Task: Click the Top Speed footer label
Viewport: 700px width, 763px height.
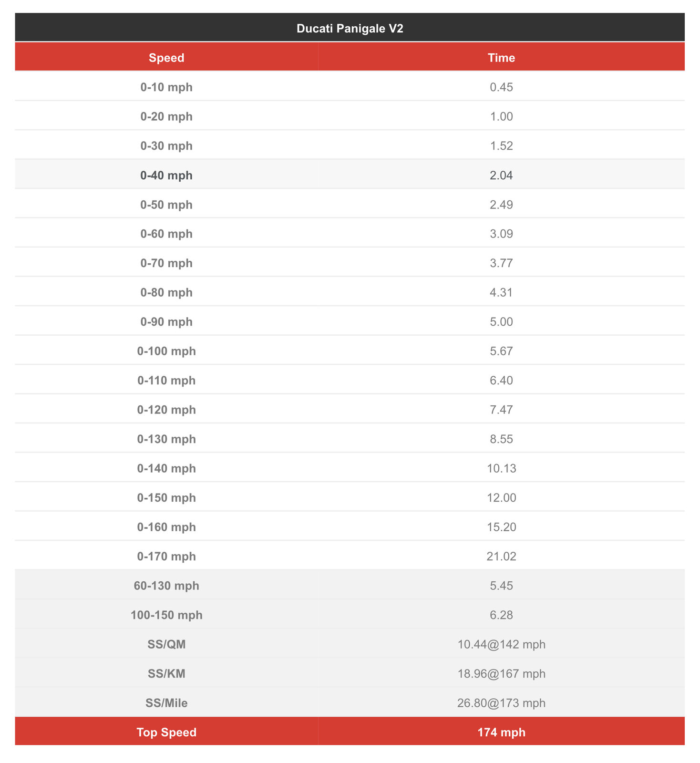Action: [166, 732]
